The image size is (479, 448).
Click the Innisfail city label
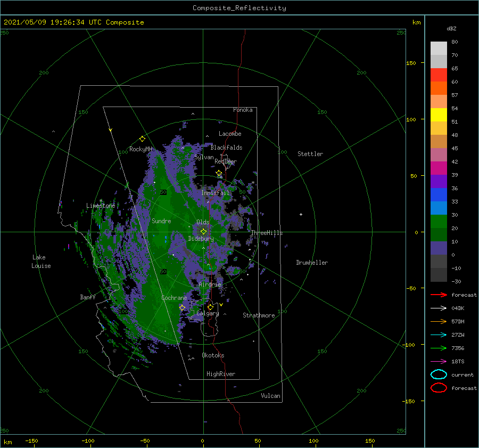[x=215, y=193]
